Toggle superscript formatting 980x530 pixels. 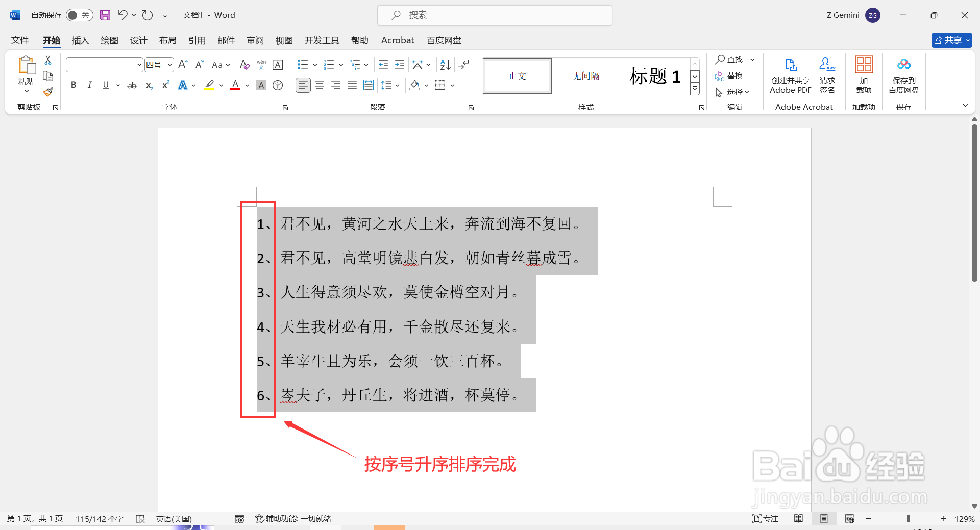[x=164, y=85]
